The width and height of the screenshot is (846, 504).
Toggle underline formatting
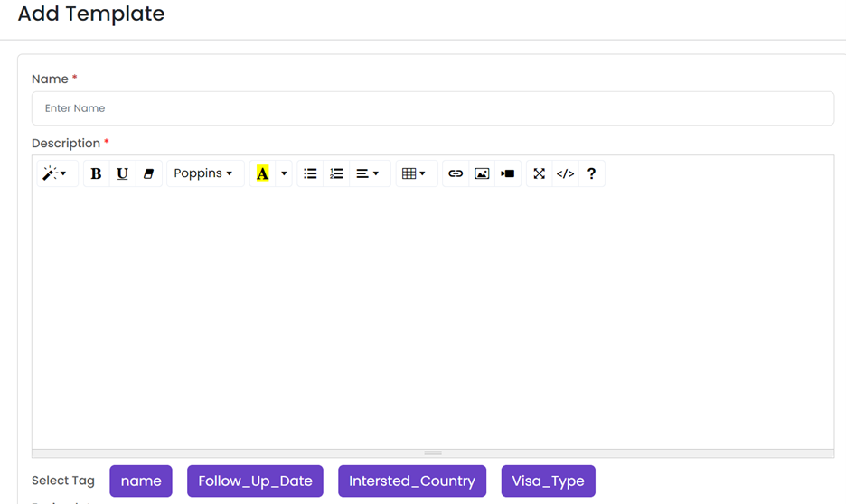(123, 173)
